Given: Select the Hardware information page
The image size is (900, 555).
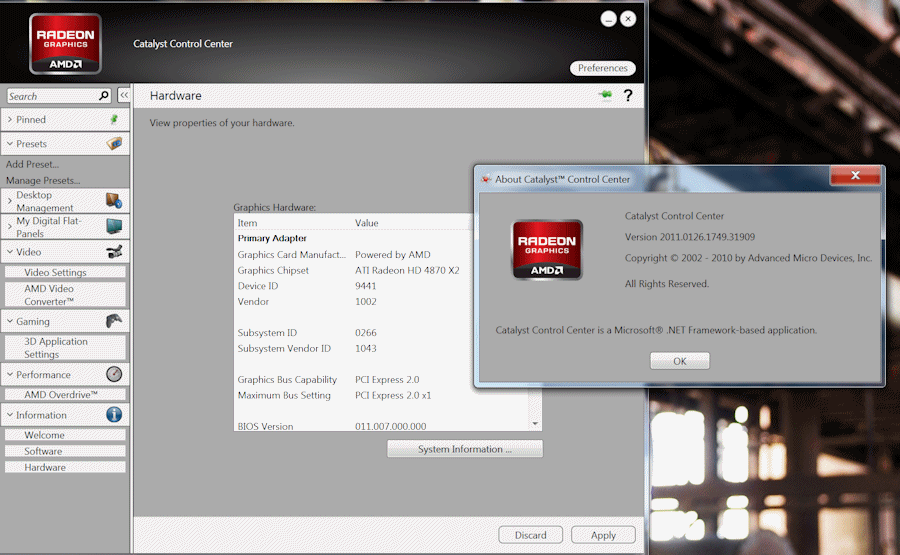Looking at the screenshot, I should click(65, 467).
